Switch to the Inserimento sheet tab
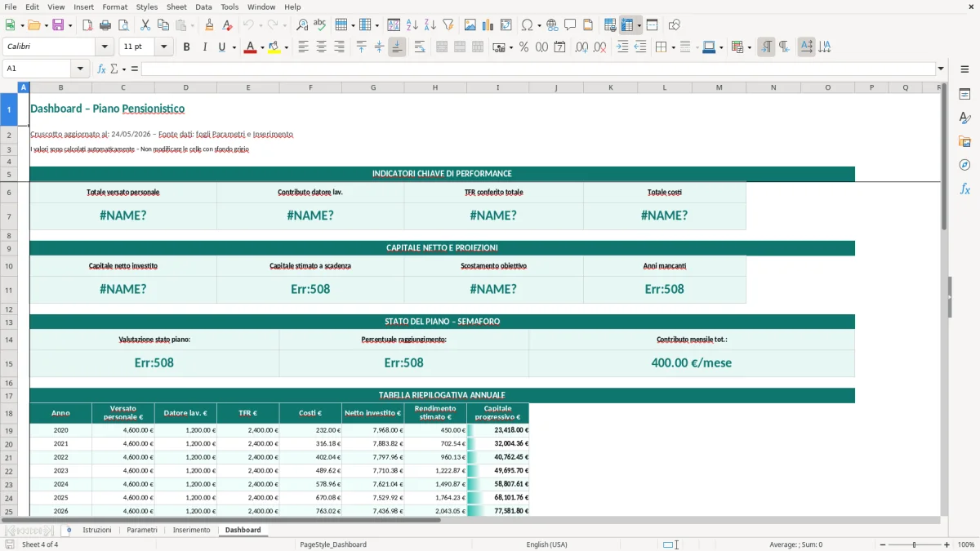Image resolution: width=980 pixels, height=551 pixels. 192,530
